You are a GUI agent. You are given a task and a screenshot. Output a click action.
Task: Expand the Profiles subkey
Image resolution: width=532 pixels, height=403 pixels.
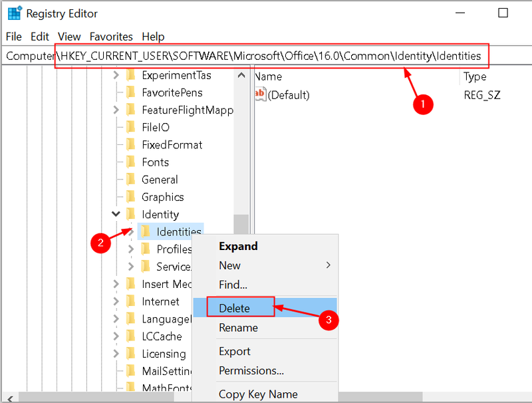click(131, 249)
